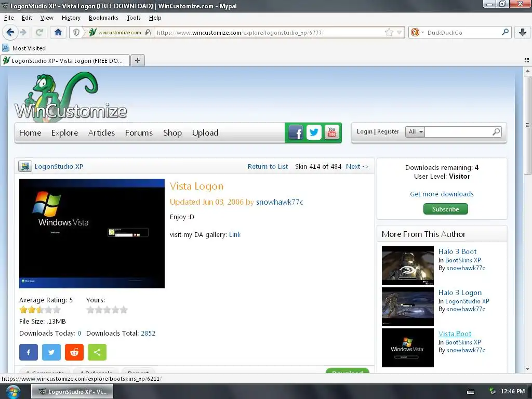Screen dimensions: 532x399
Task: Open the DA gallery Link
Action: [x=235, y=234]
